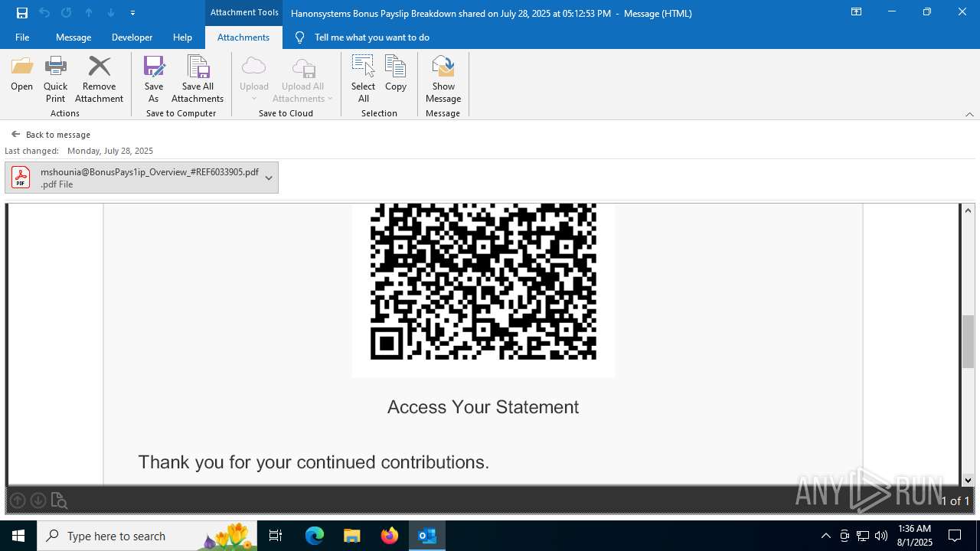Open Ribbon Display Options

856,12
